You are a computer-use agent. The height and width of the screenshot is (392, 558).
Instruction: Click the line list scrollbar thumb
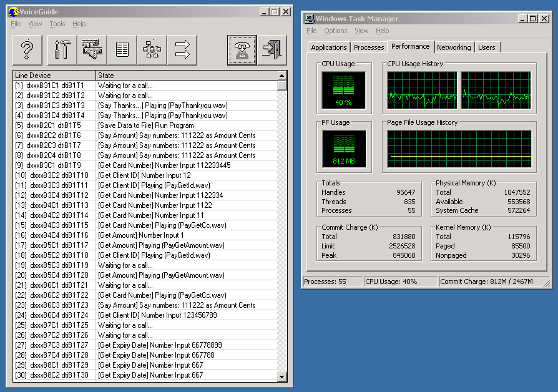click(x=282, y=86)
